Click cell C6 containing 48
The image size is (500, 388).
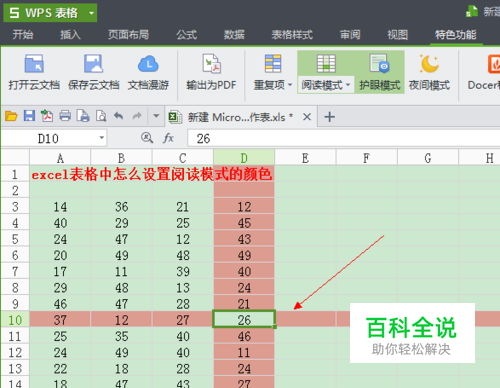click(183, 255)
